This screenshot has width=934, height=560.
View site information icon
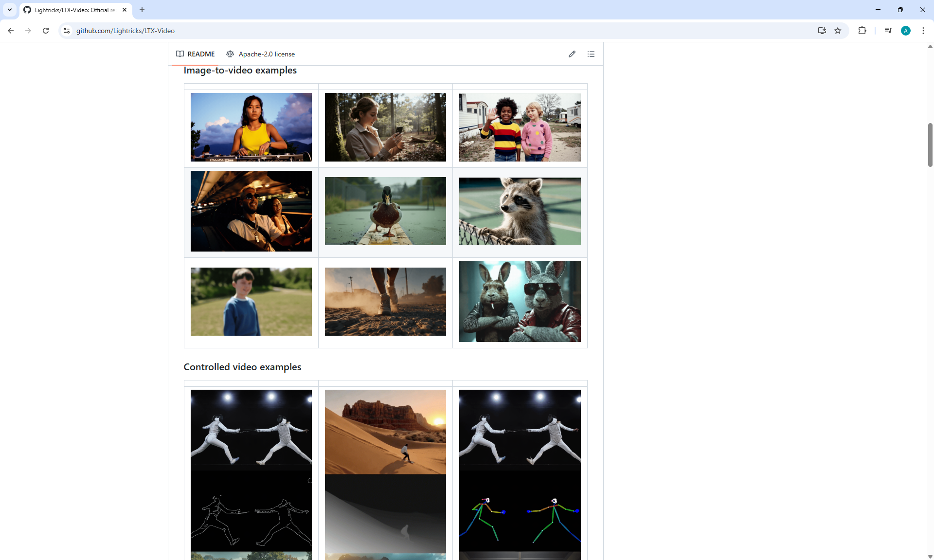coord(67,31)
